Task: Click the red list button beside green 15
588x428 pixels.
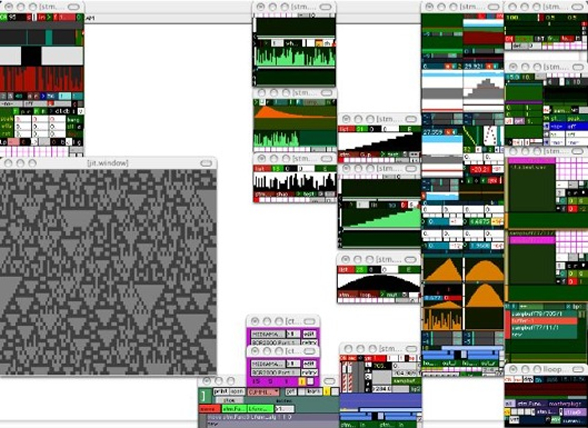Action: [x=262, y=169]
